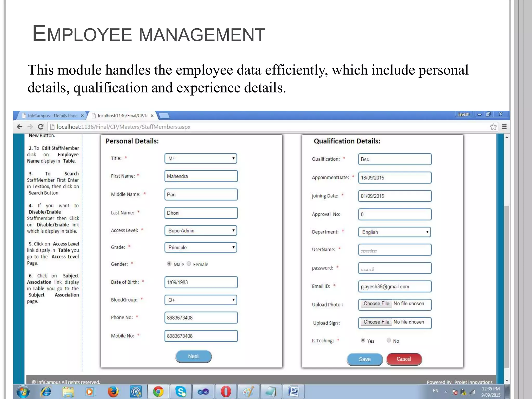
Task: Click the Show desktop strip at taskbar end
Action: click(508, 392)
